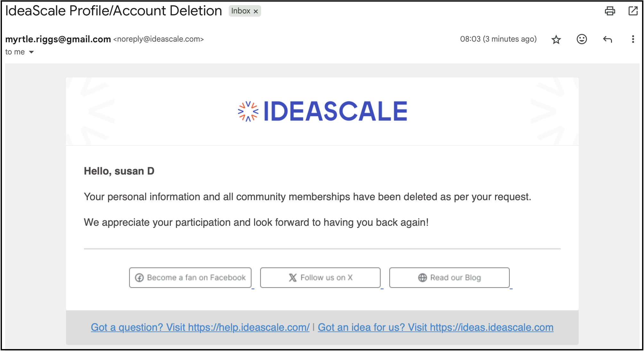
Task: Click the globe icon beside Blog
Action: click(423, 278)
